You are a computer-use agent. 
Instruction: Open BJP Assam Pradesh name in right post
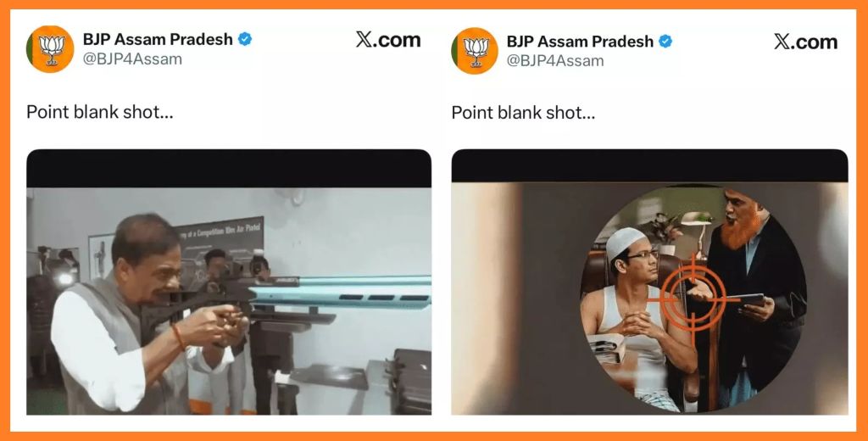(x=580, y=42)
